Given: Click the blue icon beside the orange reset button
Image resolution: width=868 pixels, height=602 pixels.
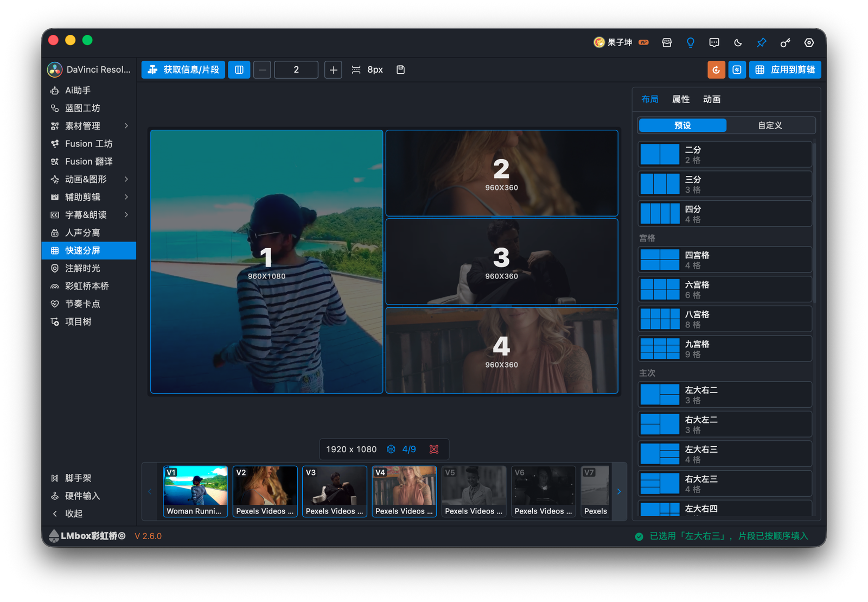Looking at the screenshot, I should tap(737, 69).
